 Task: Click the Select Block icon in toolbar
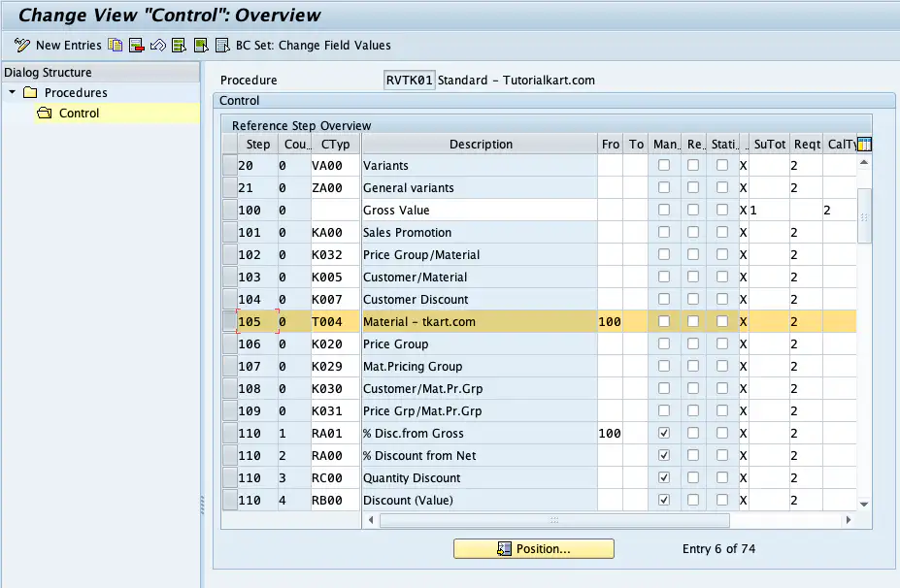[201, 46]
